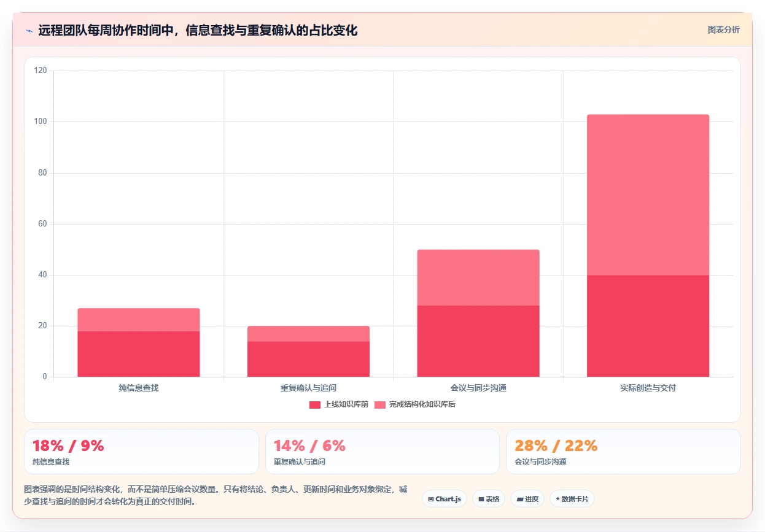
Task: Select the 进度 tag
Action: tap(527, 499)
